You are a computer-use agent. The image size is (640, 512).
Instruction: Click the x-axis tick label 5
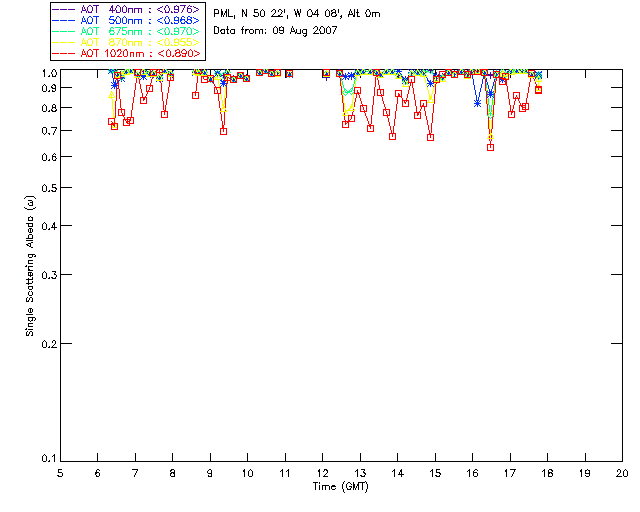click(x=60, y=473)
